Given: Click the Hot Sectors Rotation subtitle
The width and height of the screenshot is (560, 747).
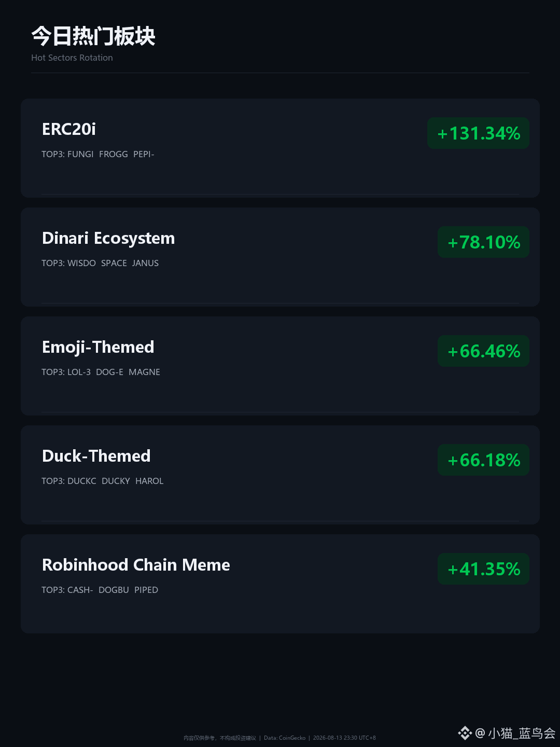Looking at the screenshot, I should coord(72,58).
